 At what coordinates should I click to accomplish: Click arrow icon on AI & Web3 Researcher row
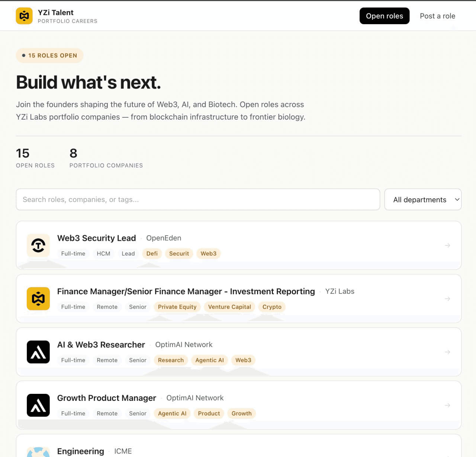coord(447,352)
